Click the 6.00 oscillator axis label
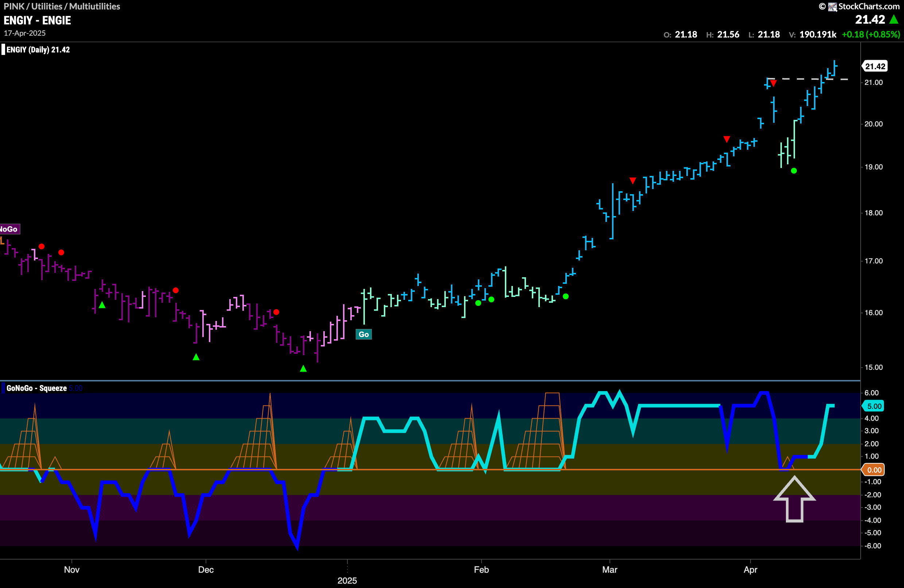 [x=872, y=393]
